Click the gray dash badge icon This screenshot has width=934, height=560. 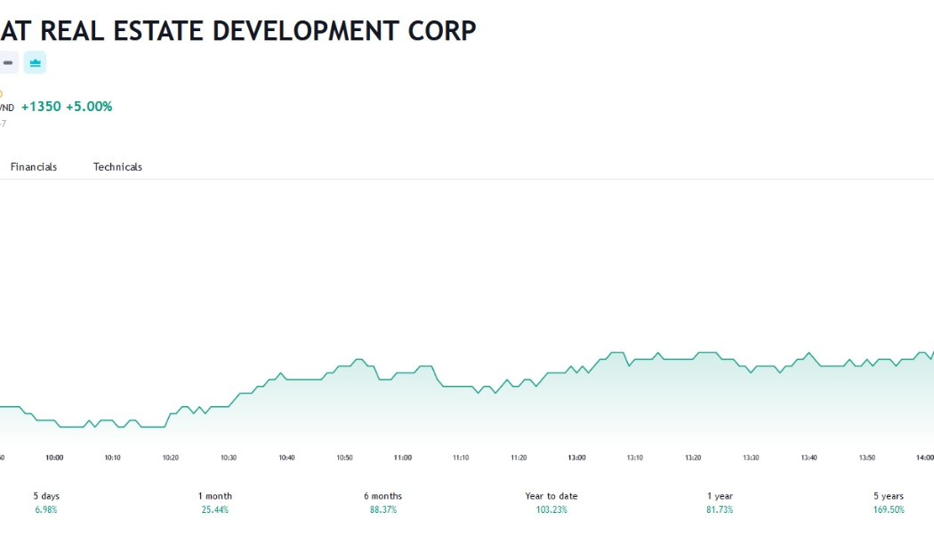point(8,62)
